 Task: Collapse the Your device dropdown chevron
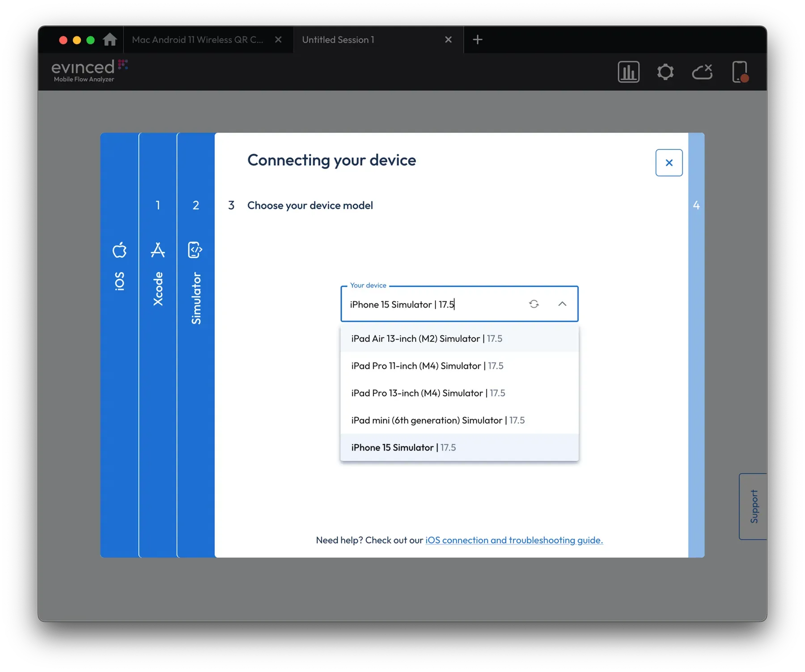point(562,304)
